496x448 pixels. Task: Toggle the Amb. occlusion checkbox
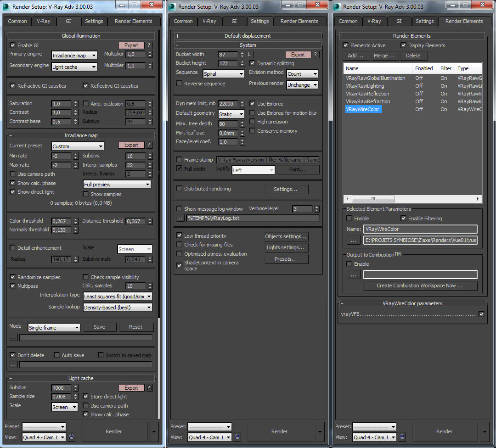click(x=85, y=103)
